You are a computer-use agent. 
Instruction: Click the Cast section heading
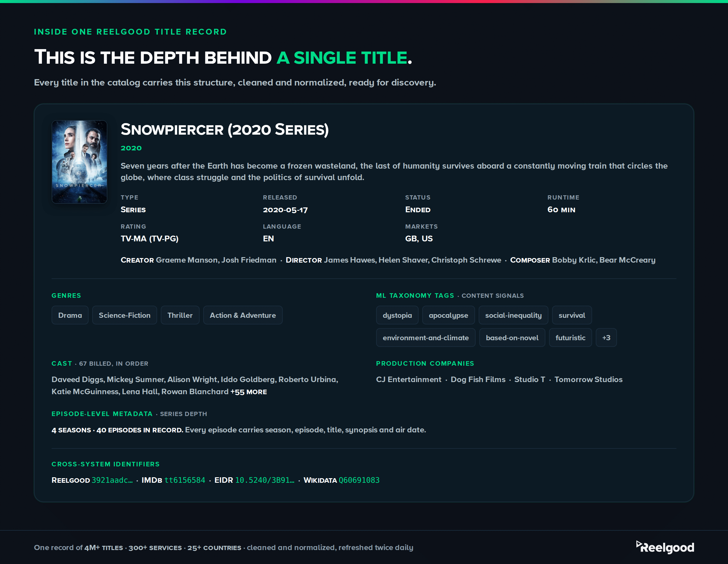click(62, 364)
